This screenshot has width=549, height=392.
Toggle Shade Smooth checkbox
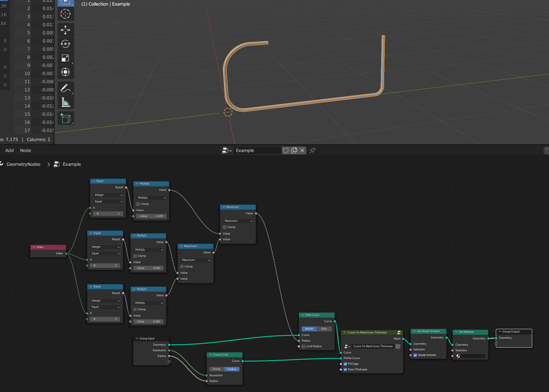415,355
